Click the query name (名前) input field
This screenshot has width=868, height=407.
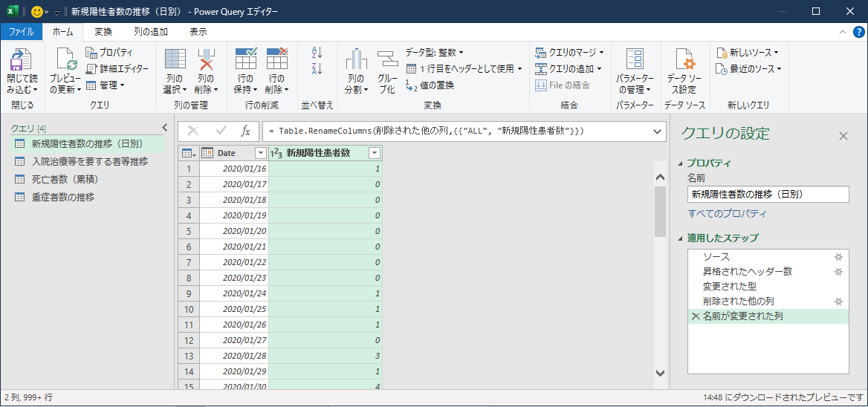point(768,194)
